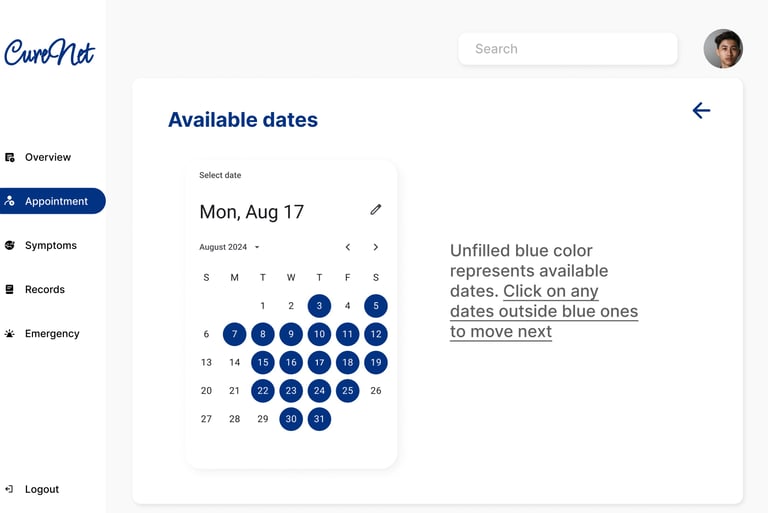Click the pencil edit date icon
Image resolution: width=768 pixels, height=513 pixels.
376,210
